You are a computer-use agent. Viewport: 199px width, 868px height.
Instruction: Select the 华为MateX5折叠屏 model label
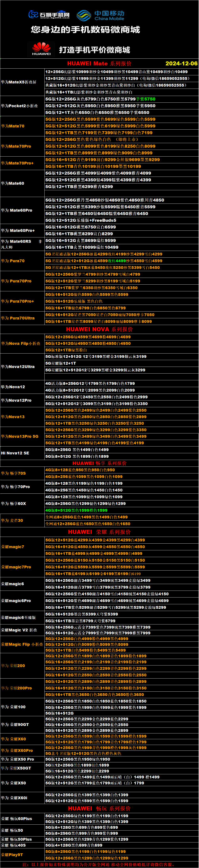tap(19, 82)
